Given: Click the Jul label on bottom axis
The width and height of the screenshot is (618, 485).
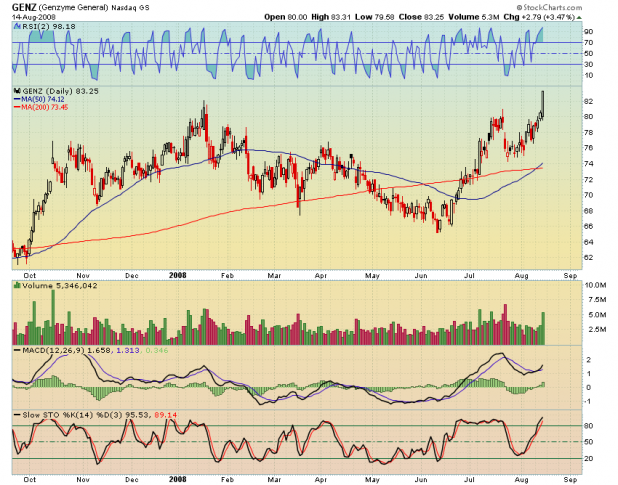Looking at the screenshot, I should tap(469, 479).
